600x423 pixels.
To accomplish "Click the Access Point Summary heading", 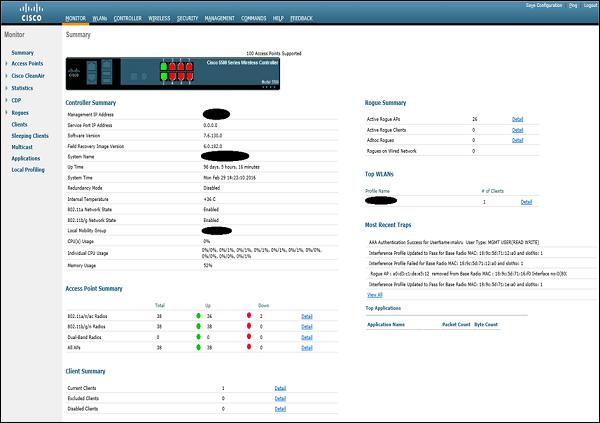I will click(x=94, y=289).
